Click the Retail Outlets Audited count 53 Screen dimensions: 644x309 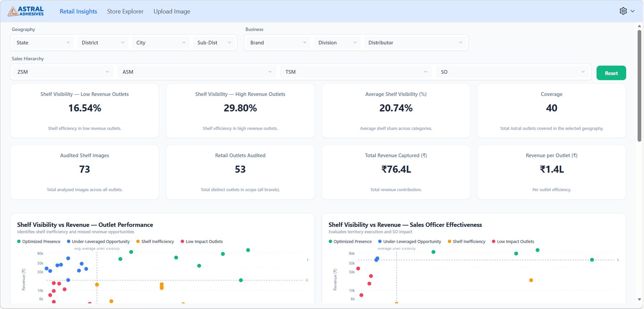pos(240,169)
